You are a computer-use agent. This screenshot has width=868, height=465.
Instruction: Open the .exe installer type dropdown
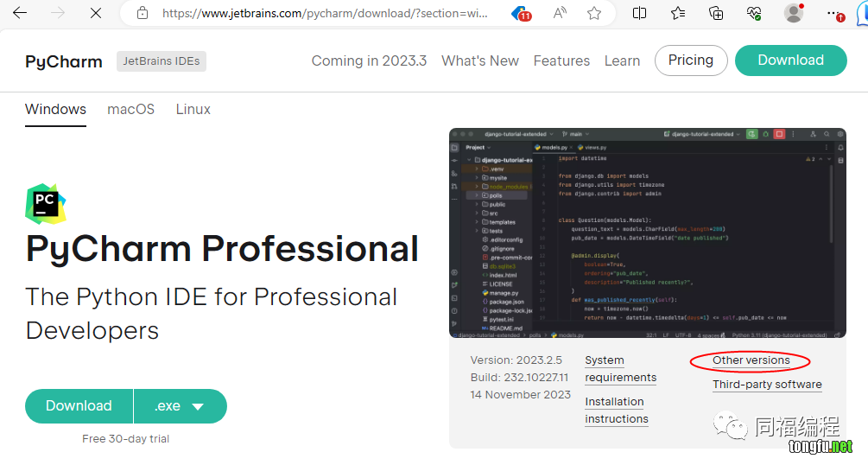tap(181, 405)
